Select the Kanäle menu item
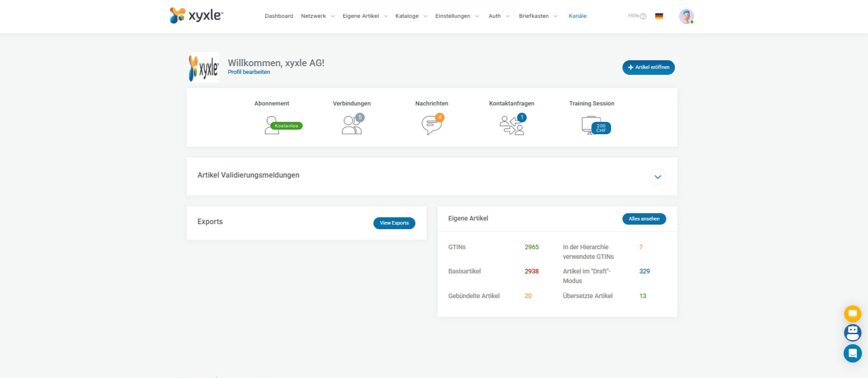The height and width of the screenshot is (378, 868). 577,16
